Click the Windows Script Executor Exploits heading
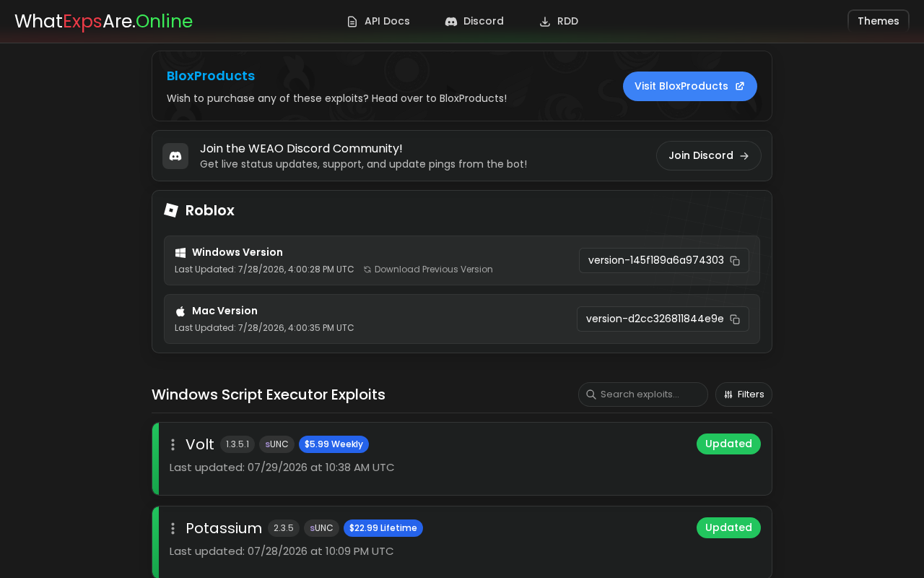The height and width of the screenshot is (578, 924). pyautogui.click(x=269, y=394)
